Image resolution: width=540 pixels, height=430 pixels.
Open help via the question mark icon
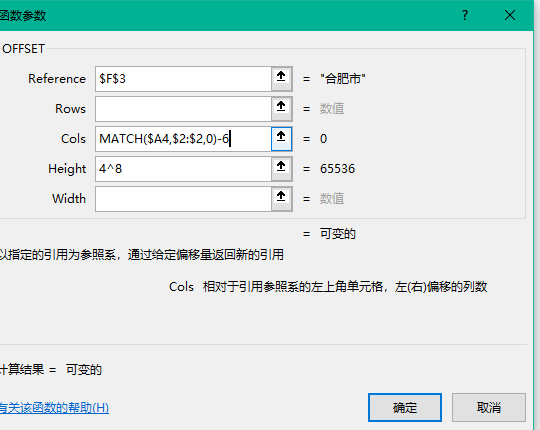[x=465, y=15]
